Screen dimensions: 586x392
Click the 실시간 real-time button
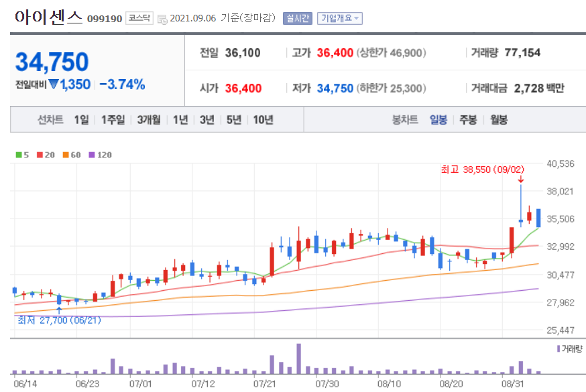(298, 18)
